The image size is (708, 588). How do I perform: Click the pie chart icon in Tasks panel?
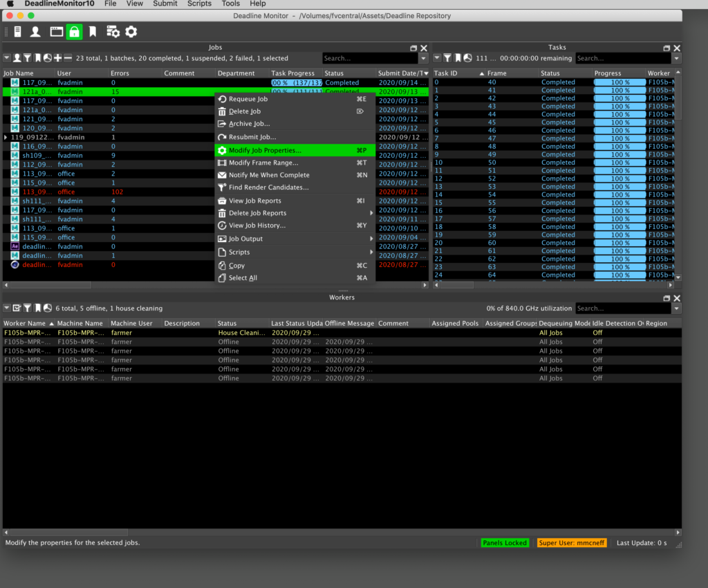click(x=468, y=58)
